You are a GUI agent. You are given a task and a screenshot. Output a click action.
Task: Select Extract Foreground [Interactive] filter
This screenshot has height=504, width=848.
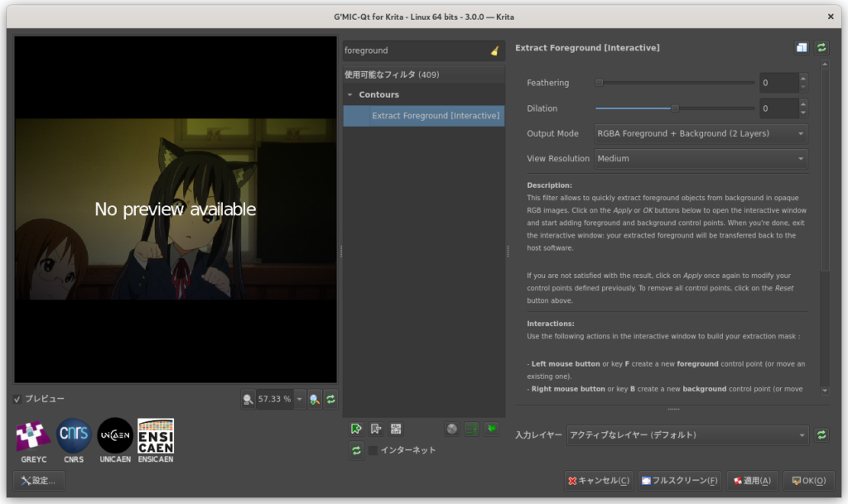[x=434, y=116]
